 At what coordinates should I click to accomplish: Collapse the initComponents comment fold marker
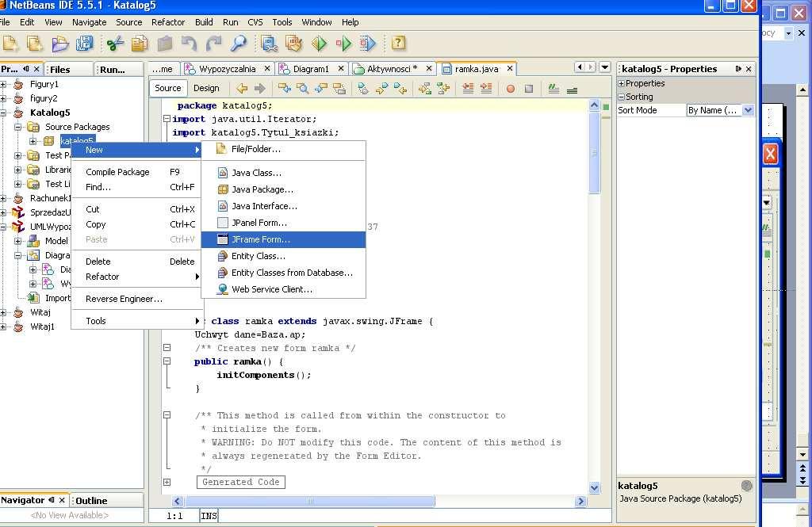167,414
